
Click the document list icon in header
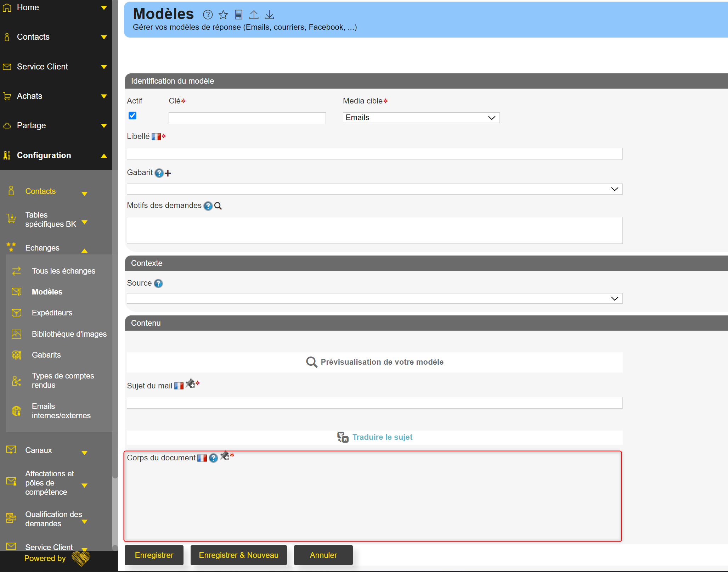239,15
